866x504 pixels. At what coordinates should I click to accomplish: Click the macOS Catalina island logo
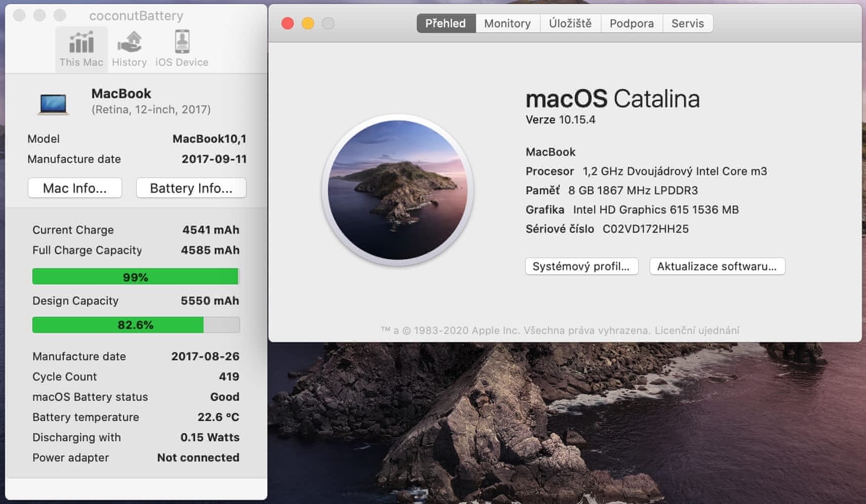click(x=398, y=190)
